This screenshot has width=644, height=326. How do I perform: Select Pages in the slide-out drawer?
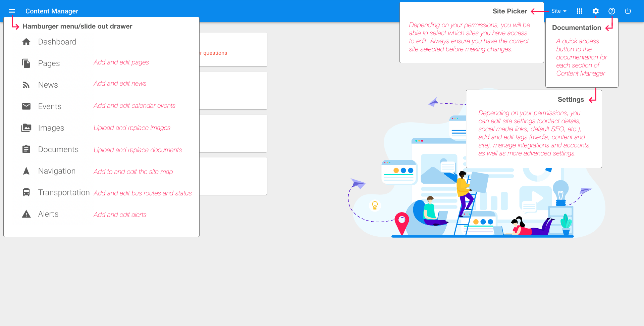(49, 63)
